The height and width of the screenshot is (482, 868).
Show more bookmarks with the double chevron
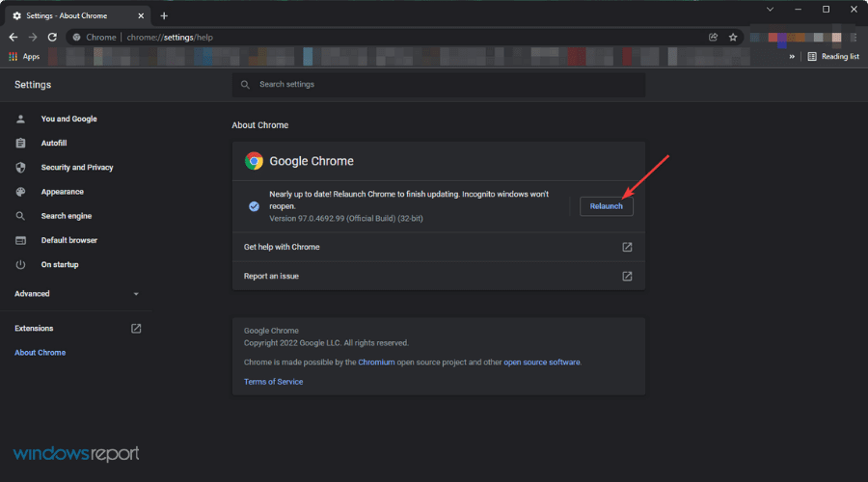(x=792, y=57)
